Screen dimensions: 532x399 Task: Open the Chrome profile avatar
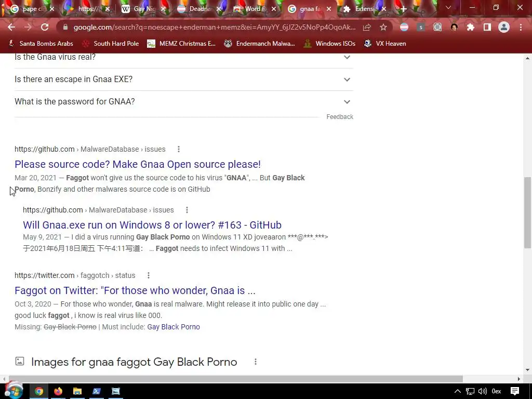pyautogui.click(x=504, y=27)
